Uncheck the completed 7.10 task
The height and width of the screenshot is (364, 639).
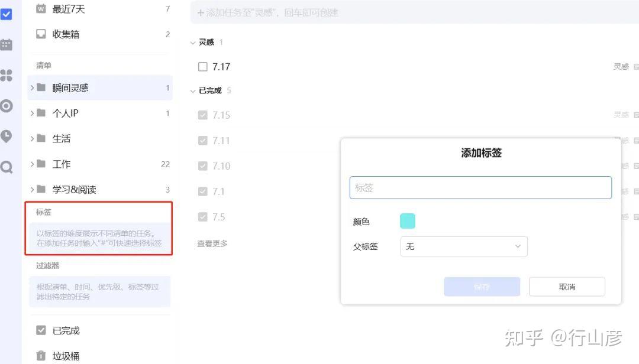pyautogui.click(x=203, y=166)
